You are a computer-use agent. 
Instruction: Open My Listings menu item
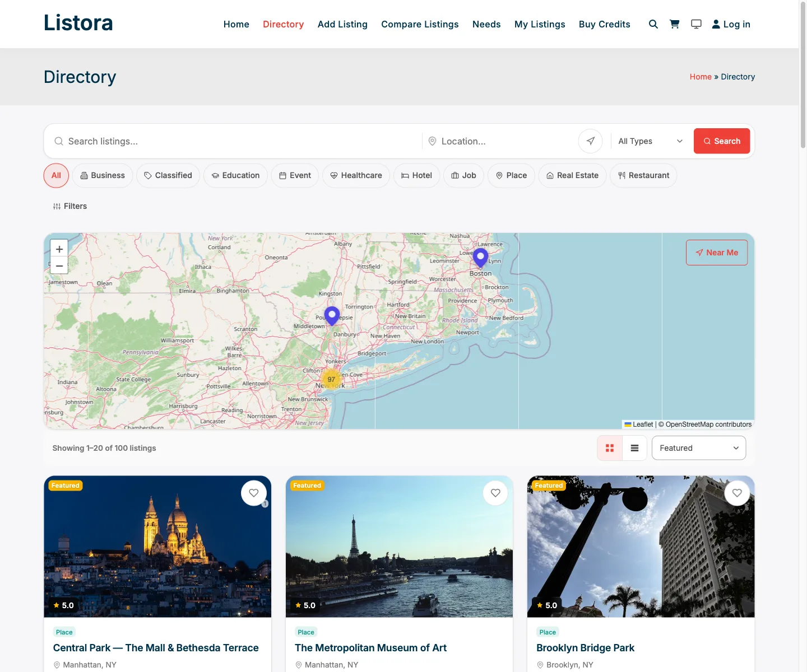tap(540, 24)
